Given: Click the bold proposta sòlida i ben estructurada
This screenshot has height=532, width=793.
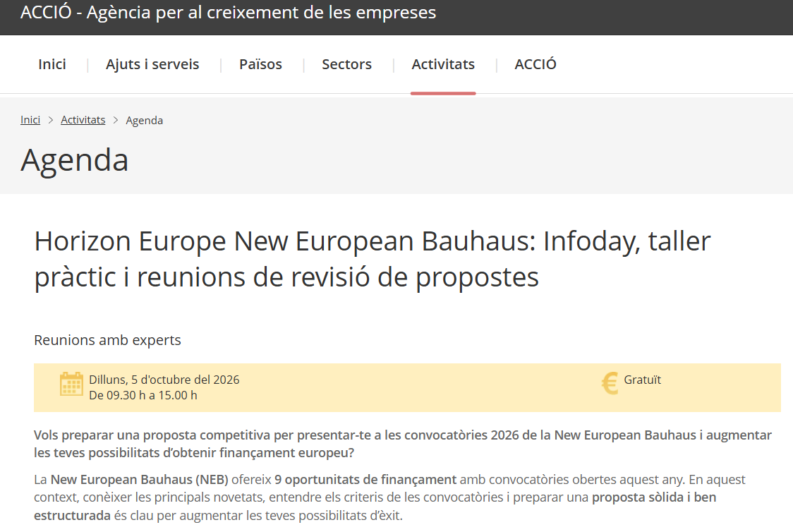Looking at the screenshot, I should 375,506.
